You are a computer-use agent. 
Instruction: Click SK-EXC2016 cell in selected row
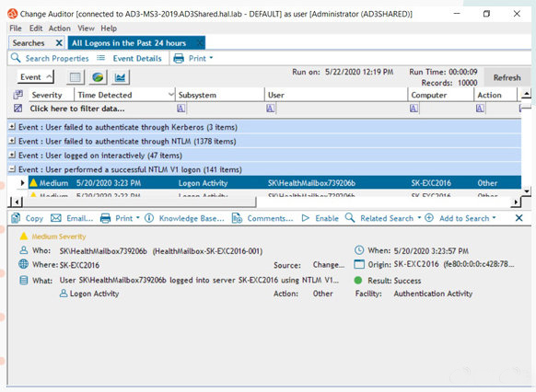(x=431, y=183)
